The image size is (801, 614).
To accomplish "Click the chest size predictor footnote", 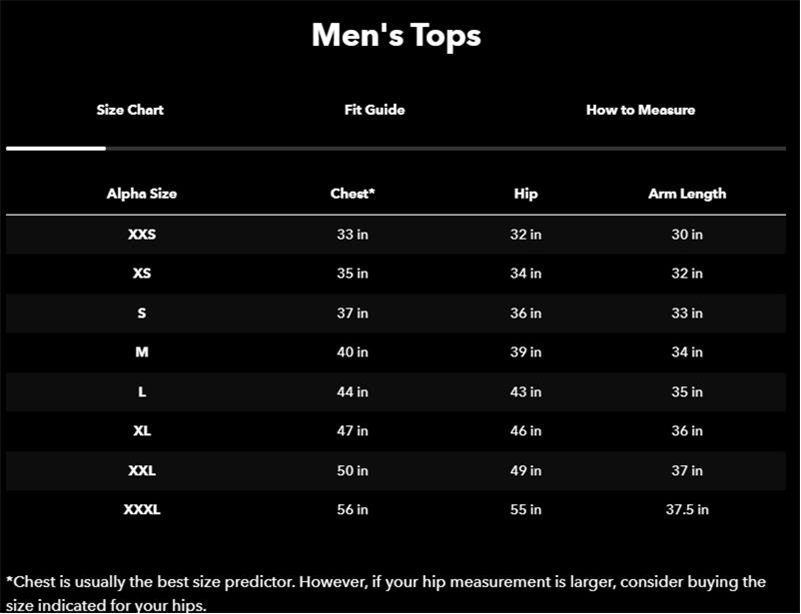I will (x=386, y=594).
